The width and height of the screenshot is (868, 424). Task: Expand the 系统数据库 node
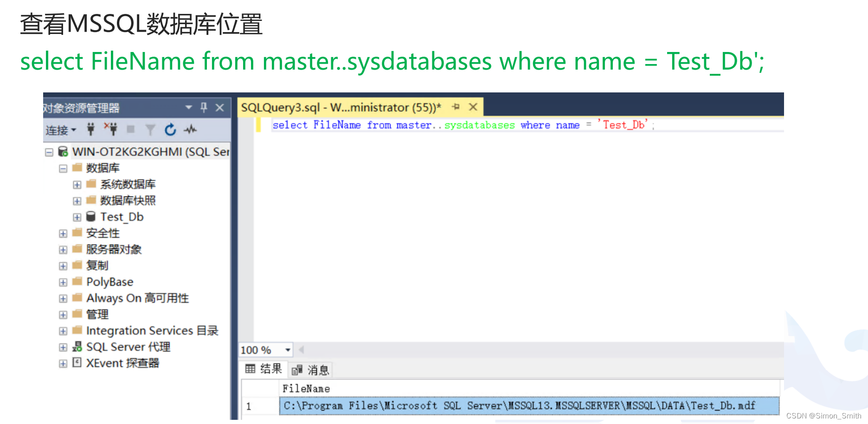pyautogui.click(x=77, y=184)
